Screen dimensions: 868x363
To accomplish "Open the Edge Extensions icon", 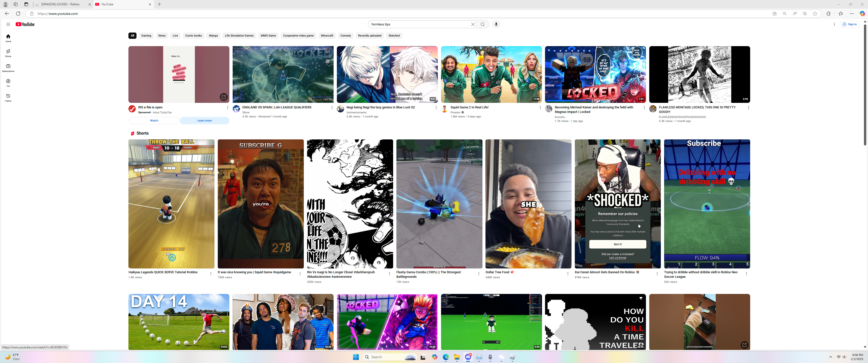I will coord(829,14).
